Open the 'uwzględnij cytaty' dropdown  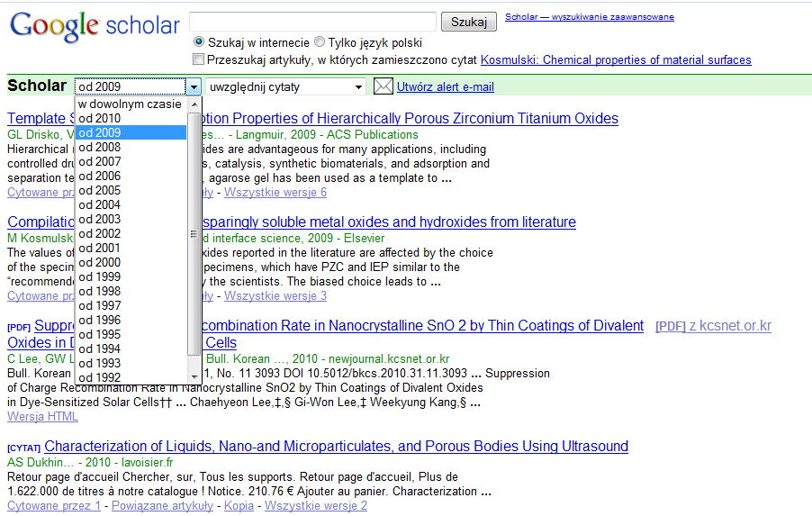pyautogui.click(x=286, y=86)
